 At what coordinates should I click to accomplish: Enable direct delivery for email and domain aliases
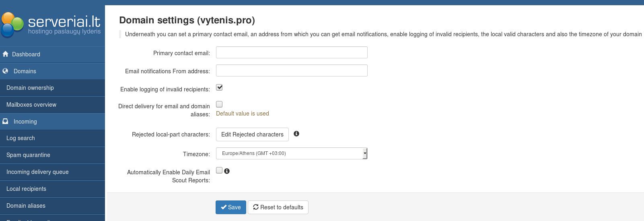coord(219,104)
